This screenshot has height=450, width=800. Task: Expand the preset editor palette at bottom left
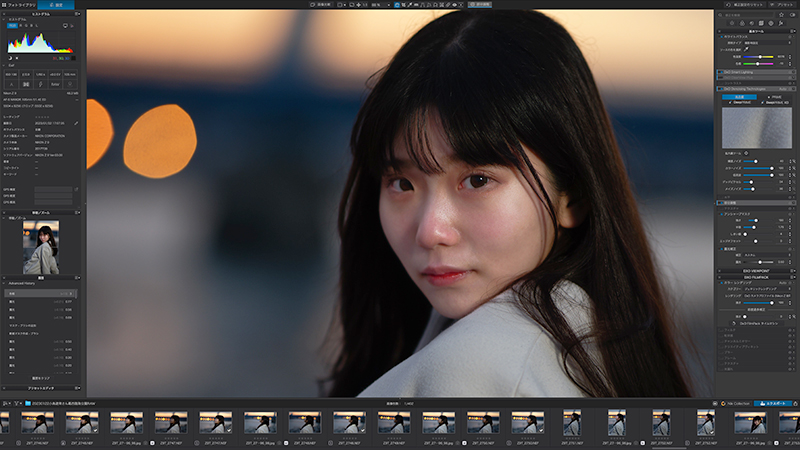pos(41,388)
